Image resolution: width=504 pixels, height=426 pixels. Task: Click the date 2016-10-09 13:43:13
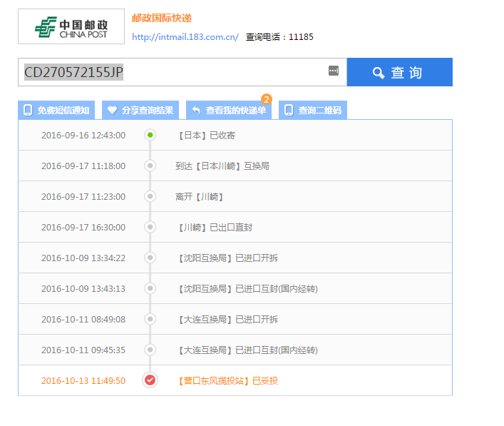[83, 288]
